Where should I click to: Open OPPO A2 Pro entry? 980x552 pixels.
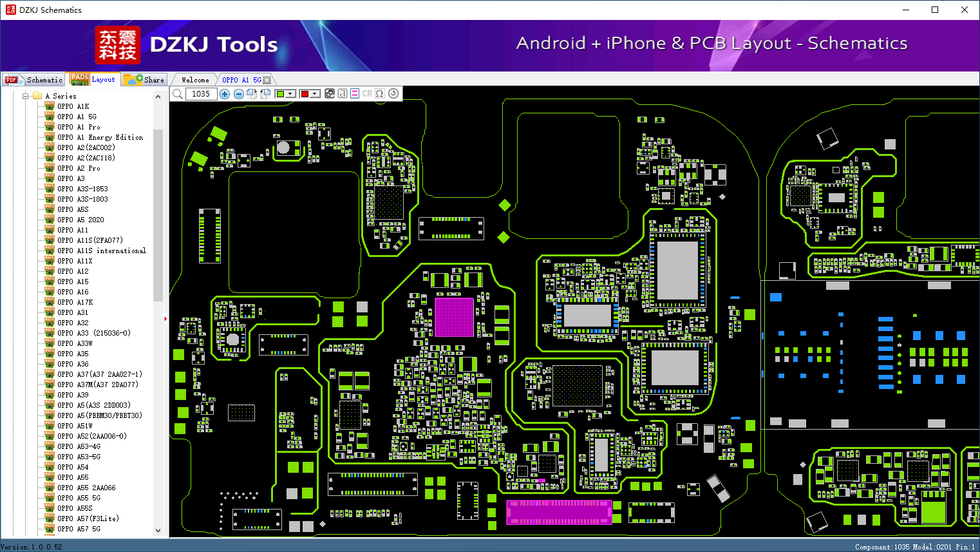click(x=79, y=168)
